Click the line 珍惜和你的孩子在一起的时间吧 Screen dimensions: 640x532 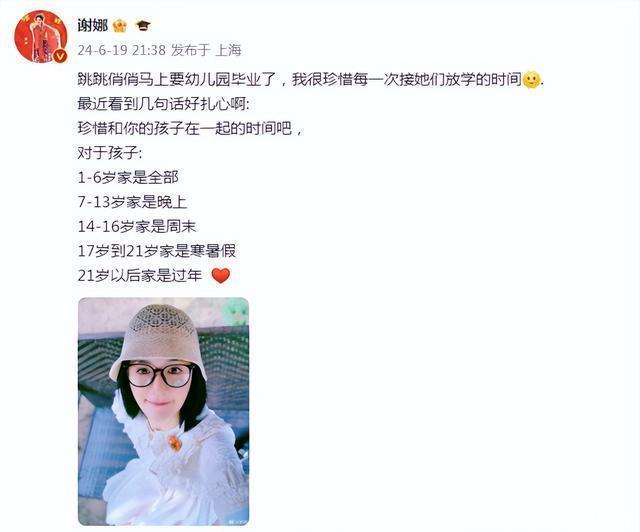coord(190,129)
